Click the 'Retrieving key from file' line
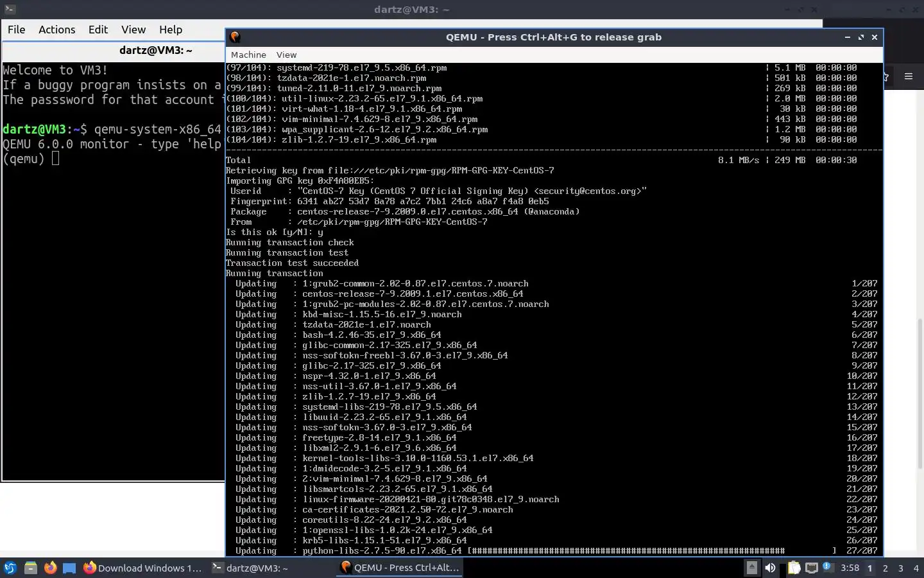Viewport: 924px width, 578px height. tap(389, 170)
